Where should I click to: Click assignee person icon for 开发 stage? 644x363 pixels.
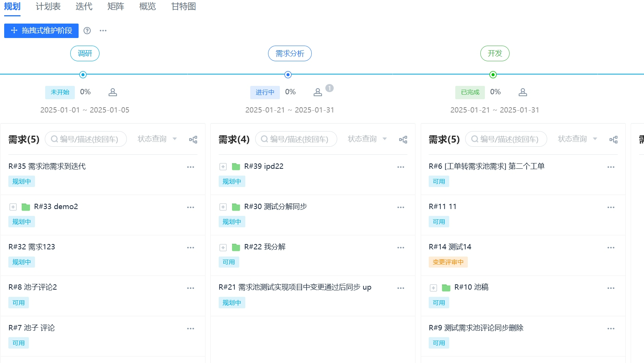pyautogui.click(x=523, y=92)
